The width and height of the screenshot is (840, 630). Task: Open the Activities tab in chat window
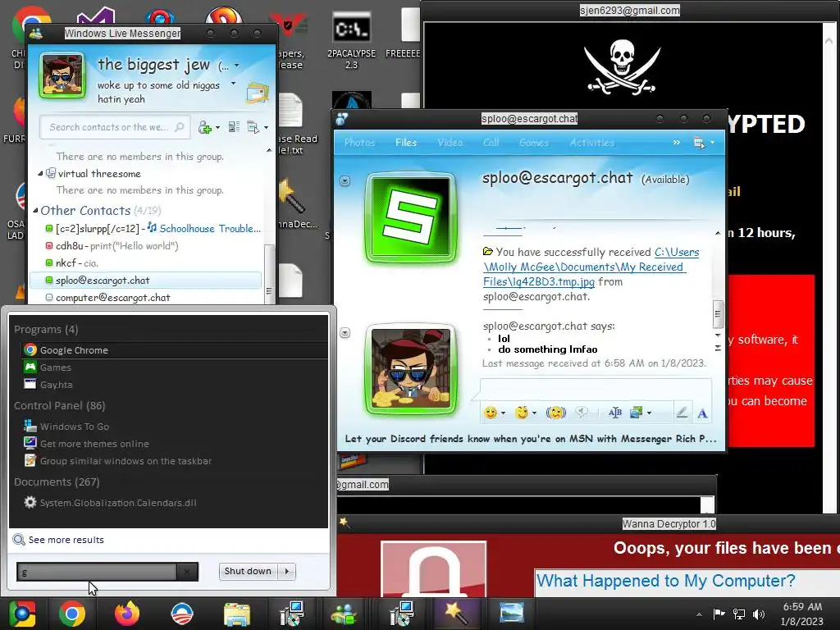point(592,143)
